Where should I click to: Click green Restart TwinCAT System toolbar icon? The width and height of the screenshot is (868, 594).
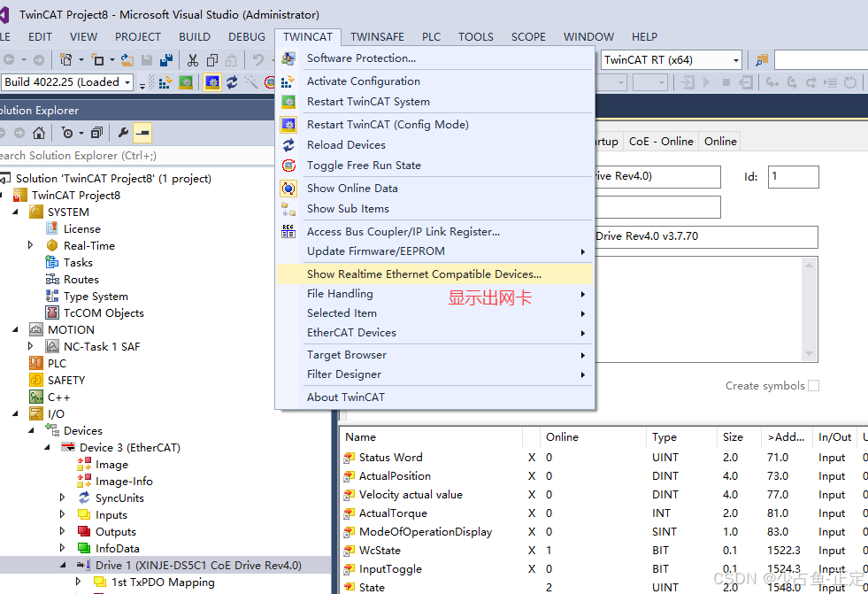click(x=186, y=83)
